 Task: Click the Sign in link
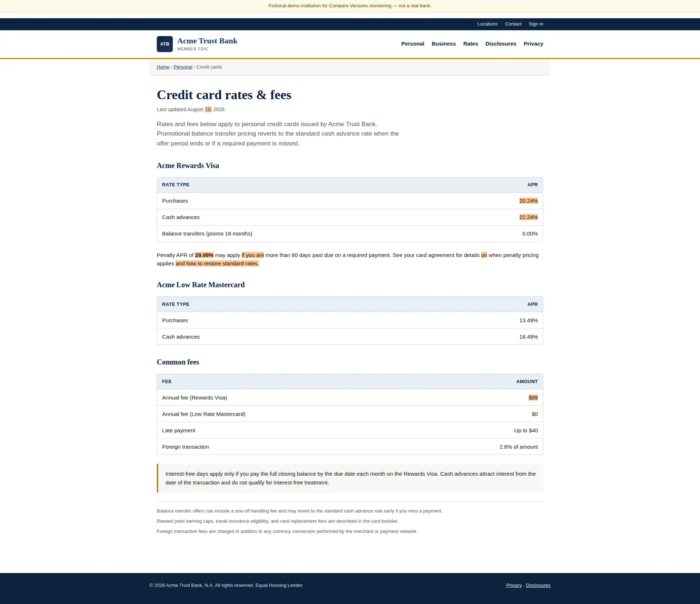(x=536, y=24)
